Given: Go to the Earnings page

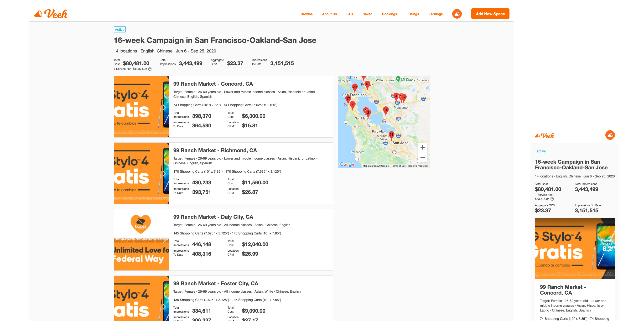Looking at the screenshot, I should tap(435, 14).
